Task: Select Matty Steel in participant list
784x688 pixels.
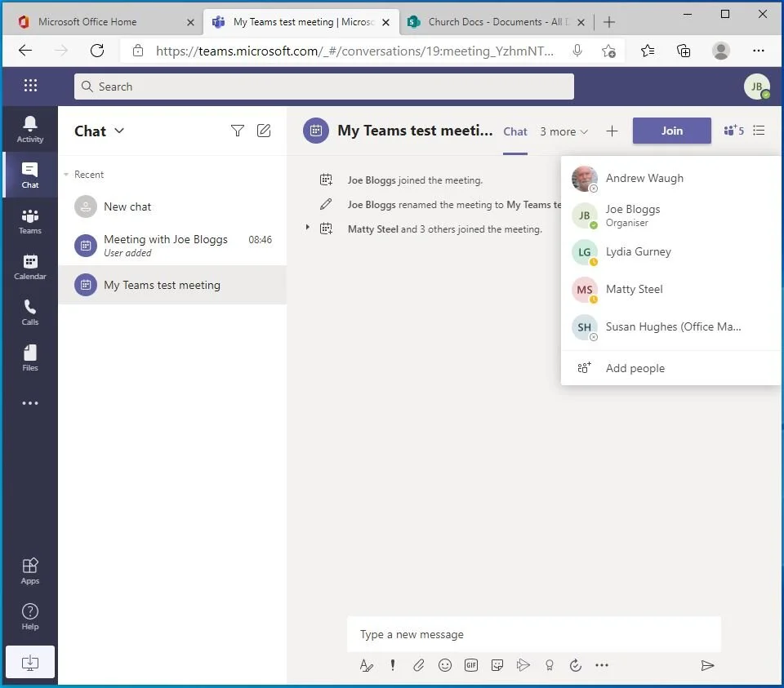Action: tap(671, 289)
